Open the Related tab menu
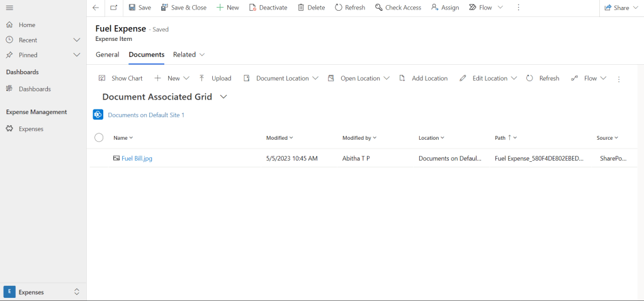 point(189,55)
